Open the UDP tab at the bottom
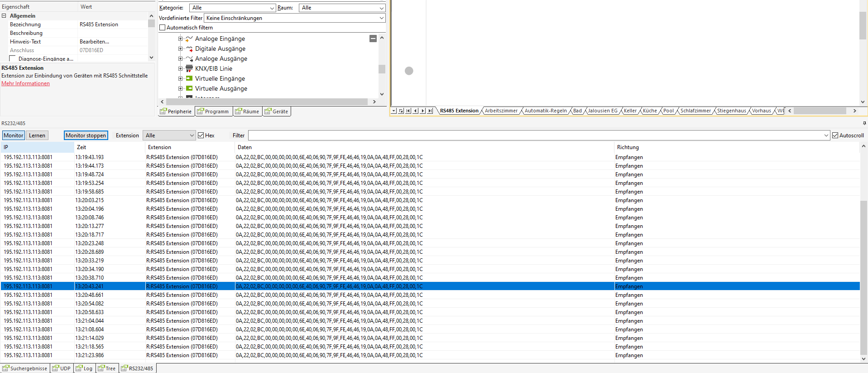The width and height of the screenshot is (868, 373). tap(62, 368)
